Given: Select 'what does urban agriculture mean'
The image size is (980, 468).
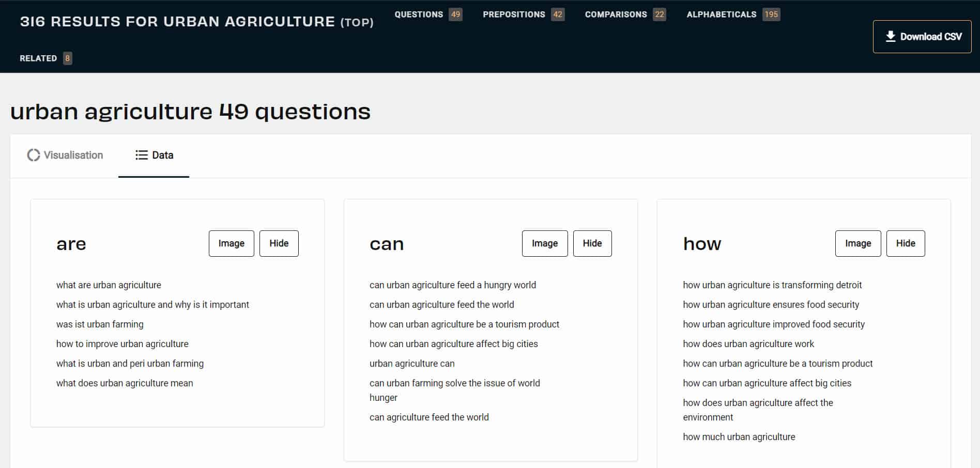Looking at the screenshot, I should pos(124,383).
